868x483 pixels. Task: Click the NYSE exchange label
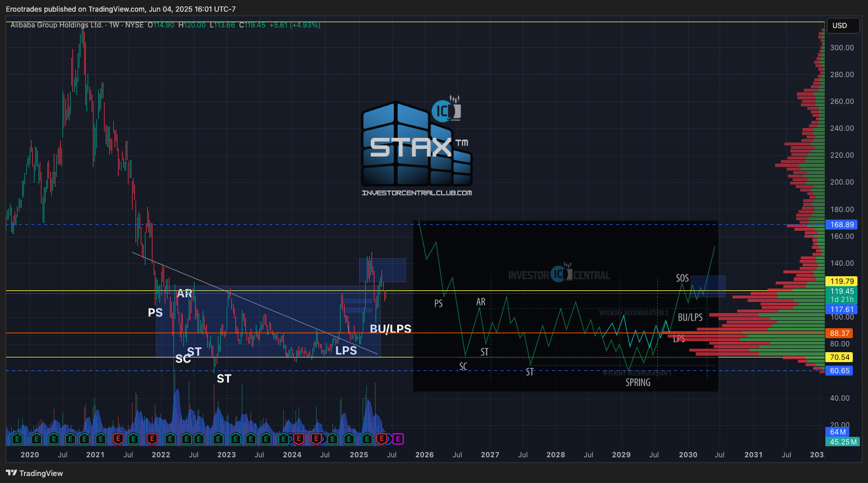(x=134, y=25)
